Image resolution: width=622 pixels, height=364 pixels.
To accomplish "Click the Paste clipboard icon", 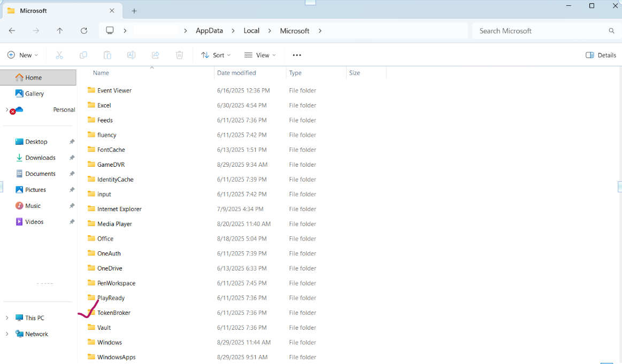I will 107,55.
